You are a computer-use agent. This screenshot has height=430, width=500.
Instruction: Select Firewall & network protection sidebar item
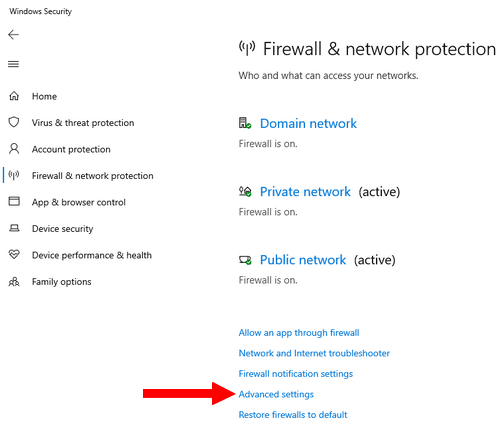tap(93, 176)
